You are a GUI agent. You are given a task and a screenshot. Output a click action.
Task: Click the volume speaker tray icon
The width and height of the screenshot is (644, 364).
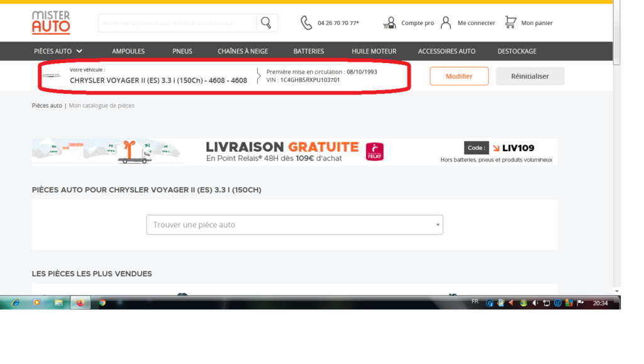pos(535,303)
